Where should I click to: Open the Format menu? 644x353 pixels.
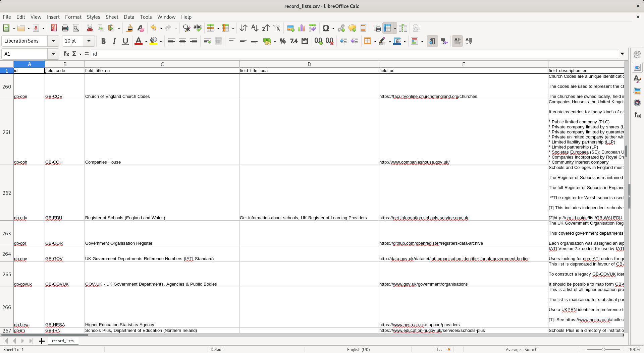(x=73, y=17)
